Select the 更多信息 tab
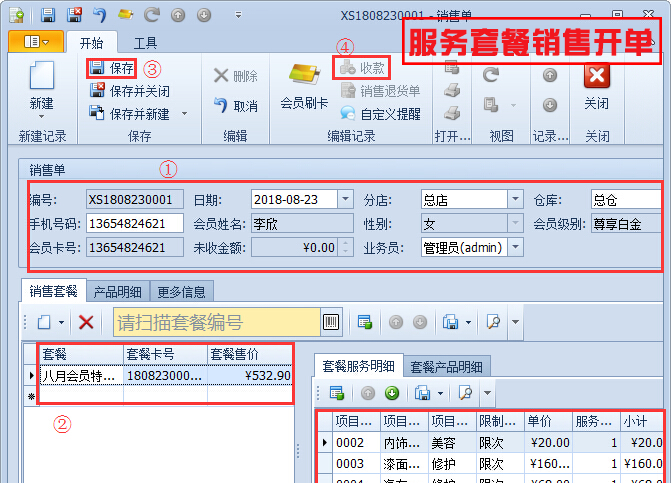This screenshot has height=483, width=671. pyautogui.click(x=182, y=291)
